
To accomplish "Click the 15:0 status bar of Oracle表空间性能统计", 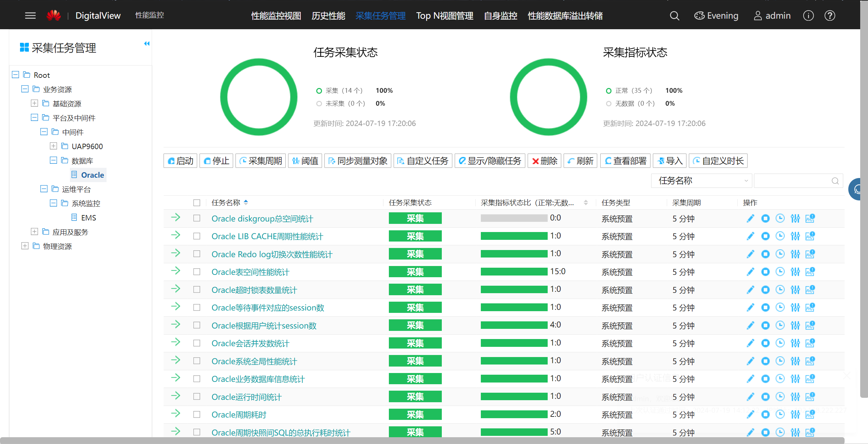I will tap(514, 271).
